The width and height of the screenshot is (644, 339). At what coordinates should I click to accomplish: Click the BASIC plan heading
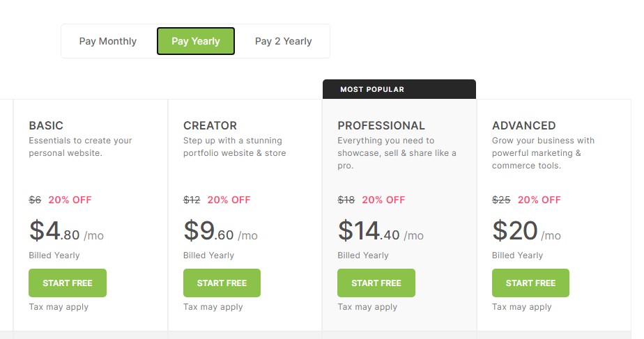[46, 126]
